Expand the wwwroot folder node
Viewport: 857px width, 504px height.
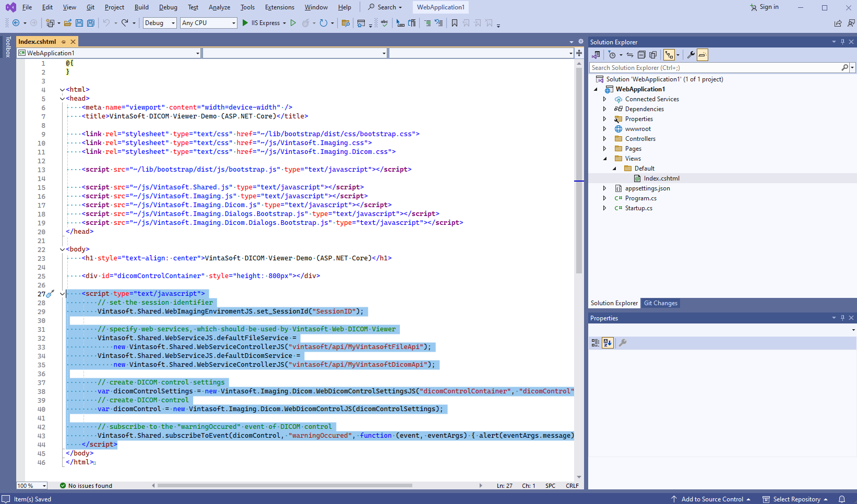point(605,129)
